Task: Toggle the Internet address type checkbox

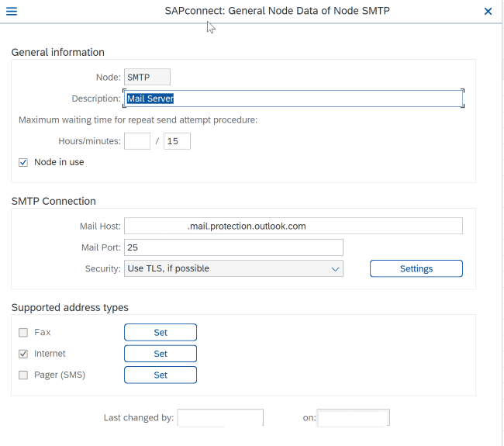Action: pyautogui.click(x=23, y=354)
